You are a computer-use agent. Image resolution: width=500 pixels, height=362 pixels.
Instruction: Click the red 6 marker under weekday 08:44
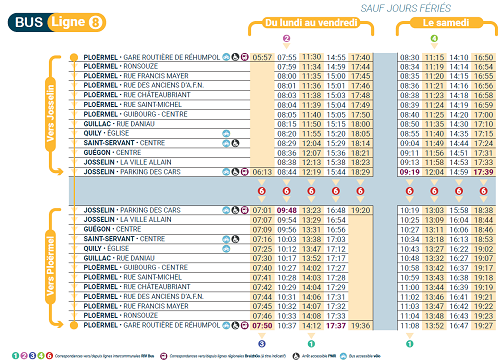tap(286, 191)
